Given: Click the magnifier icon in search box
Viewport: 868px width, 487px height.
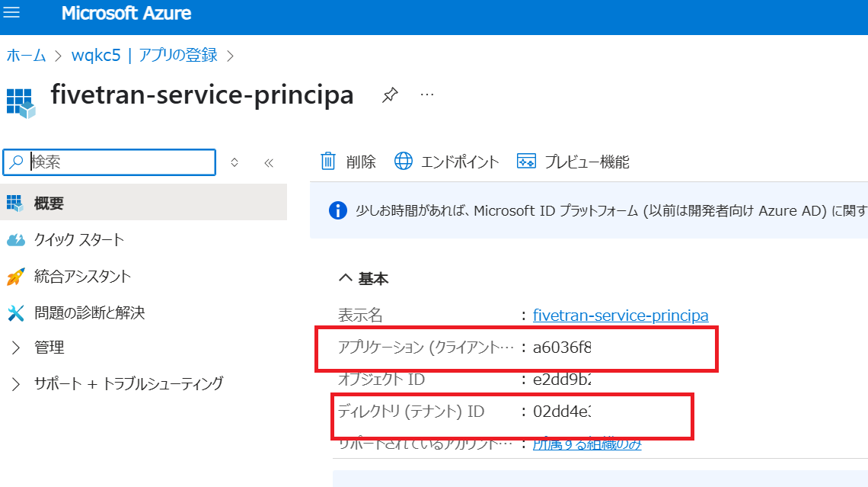Looking at the screenshot, I should click(x=17, y=162).
